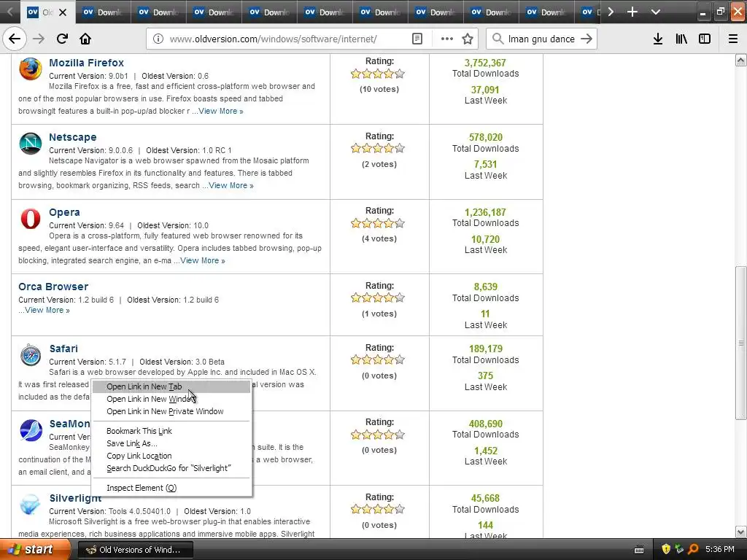Click Opera's 1,236,187 total downloads
Screen dimensions: 747x560
[485, 212]
